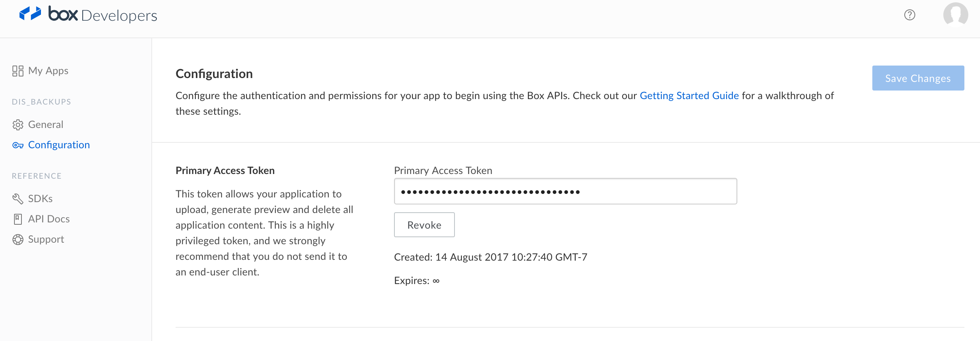This screenshot has width=980, height=341.
Task: Click the Box logo icon
Action: coord(30,14)
